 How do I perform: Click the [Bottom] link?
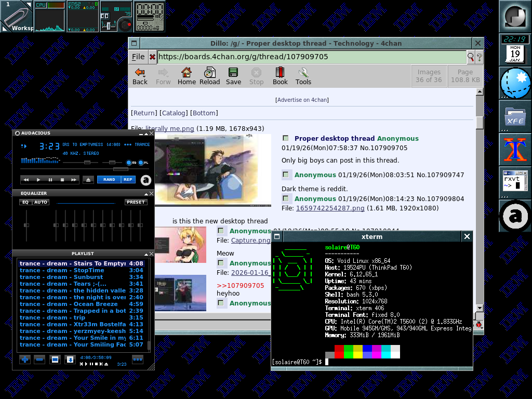[204, 113]
